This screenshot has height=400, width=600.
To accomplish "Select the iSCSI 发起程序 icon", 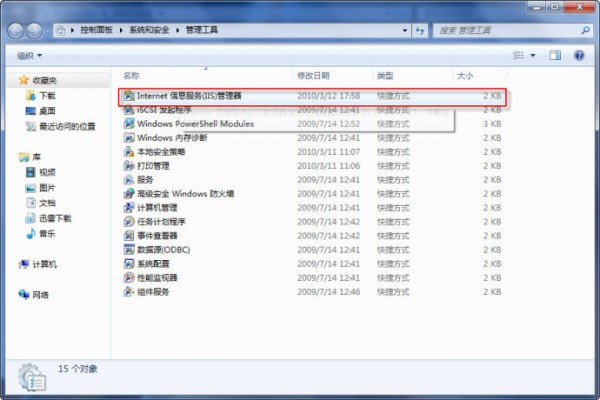I will click(x=129, y=110).
